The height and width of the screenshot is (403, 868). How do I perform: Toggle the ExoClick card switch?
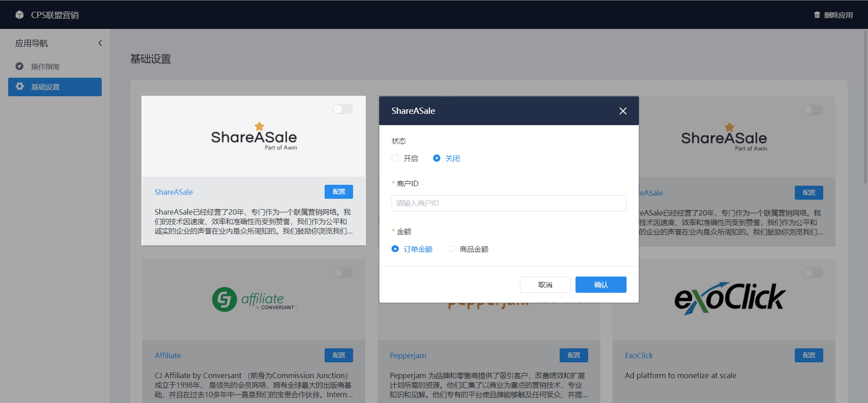(813, 272)
